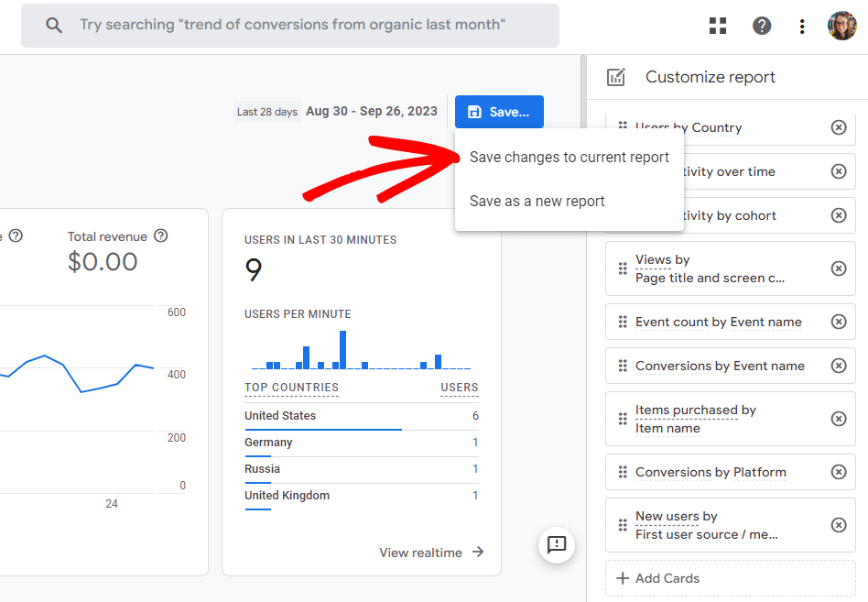Viewport: 868px width, 602px height.
Task: Select Save changes to current report
Action: [x=569, y=157]
